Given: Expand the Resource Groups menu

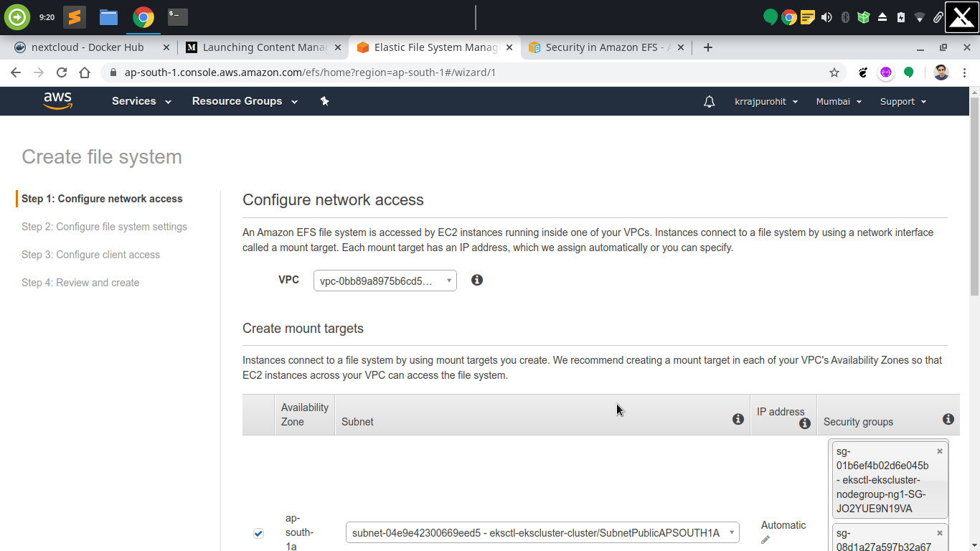Looking at the screenshot, I should point(245,101).
